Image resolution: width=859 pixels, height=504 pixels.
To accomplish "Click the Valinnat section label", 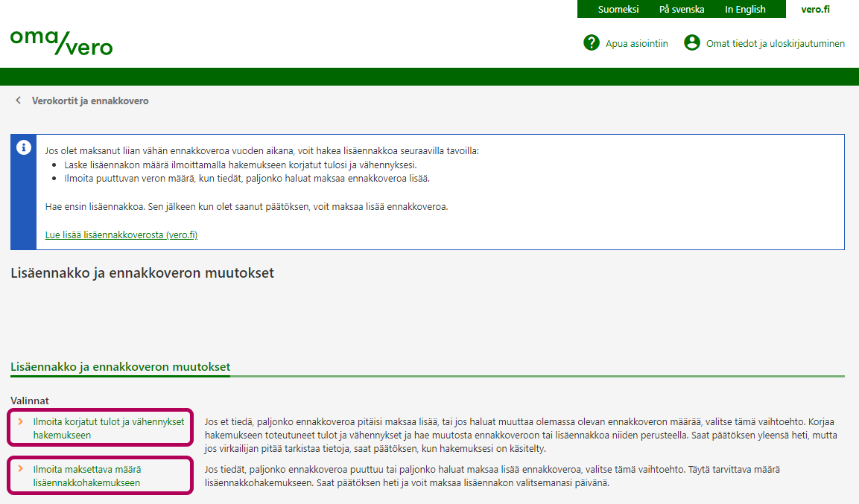I will click(30, 401).
